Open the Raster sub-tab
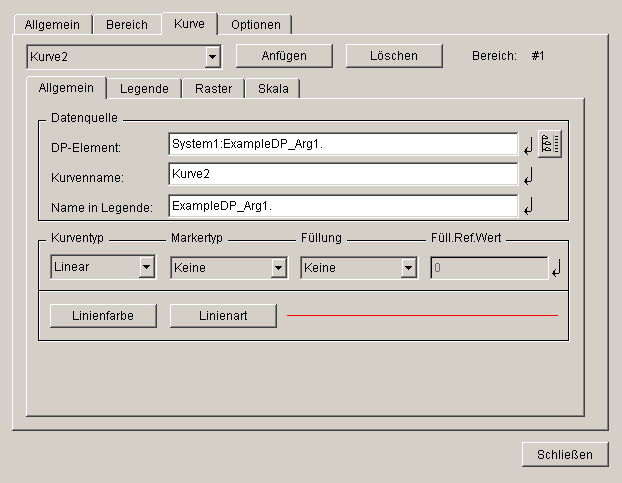This screenshot has height=483, width=622. click(213, 88)
